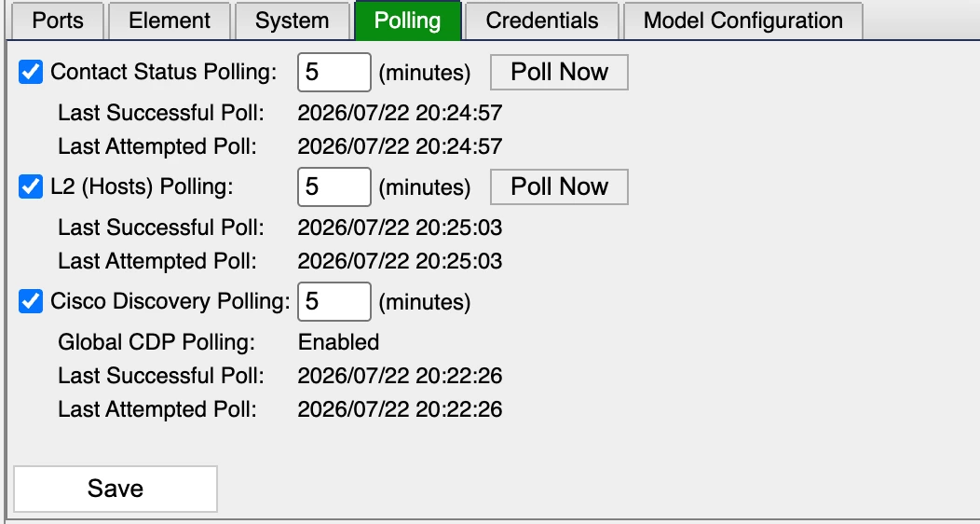This screenshot has width=980, height=524.
Task: Focus the Contact Status Polling minutes field
Action: [x=334, y=72]
